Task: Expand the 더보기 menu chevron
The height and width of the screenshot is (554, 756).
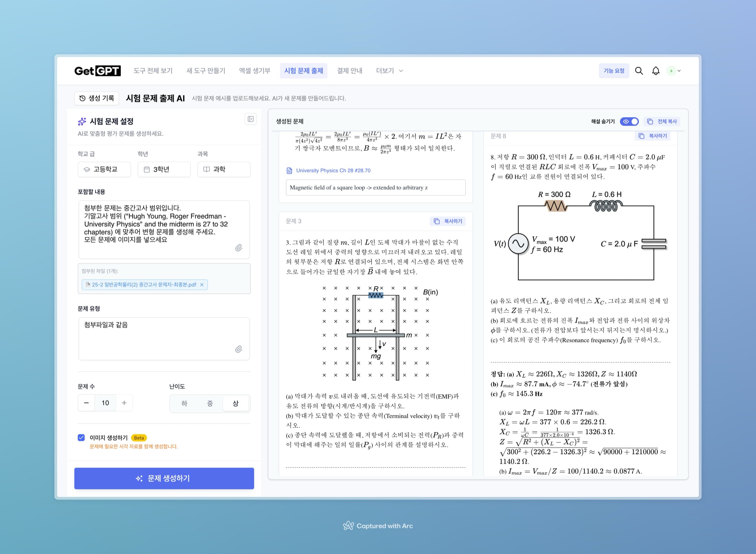Action: (x=400, y=71)
